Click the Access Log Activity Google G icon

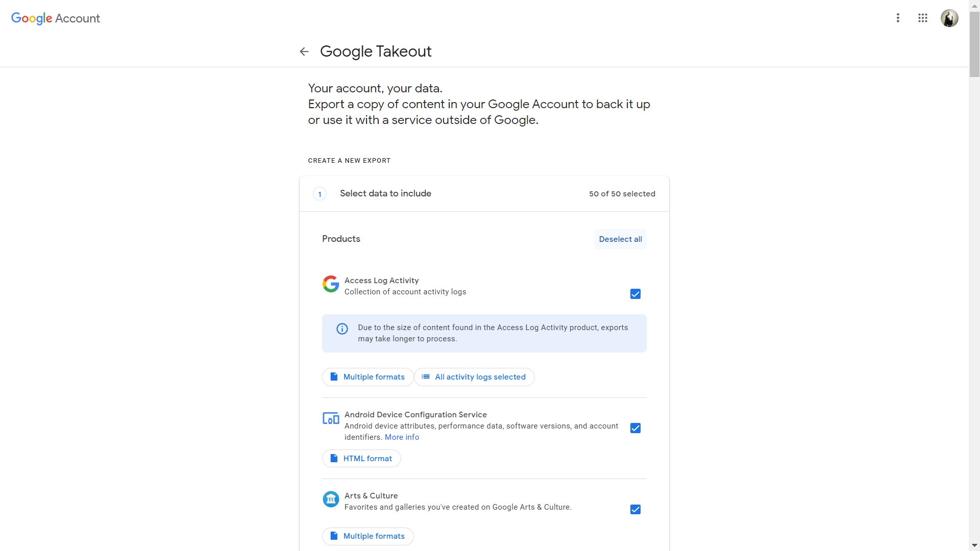pyautogui.click(x=331, y=284)
